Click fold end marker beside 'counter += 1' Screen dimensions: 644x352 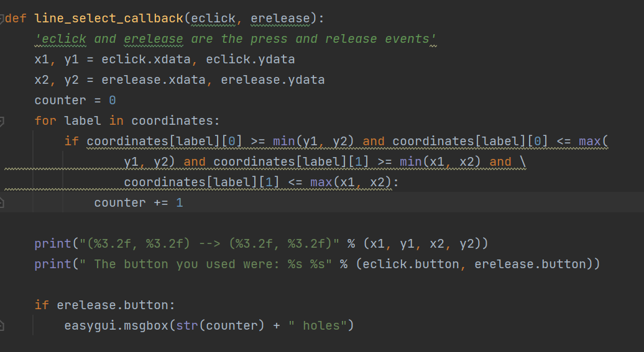point(2,202)
